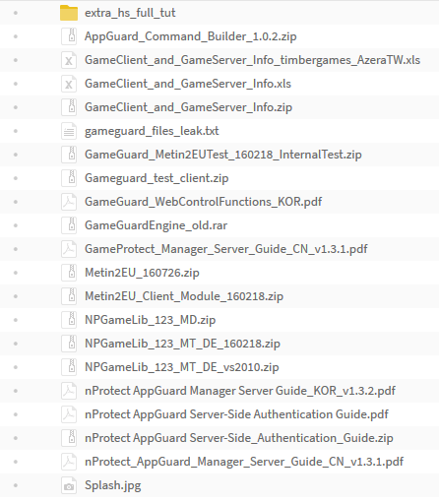Open nProtect AppGuard Manager Server Guide_KOR_v1.3.2.pdf

point(240,391)
